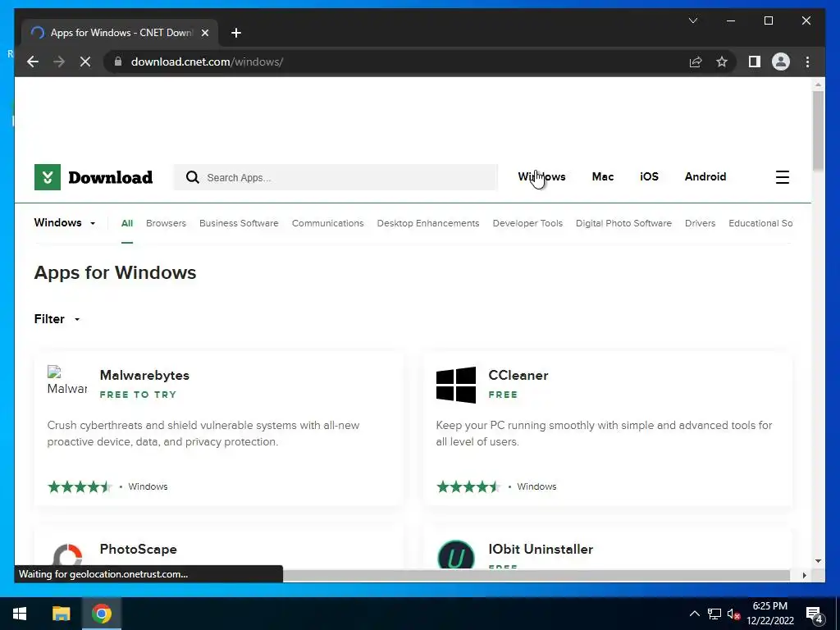This screenshot has width=840, height=630.
Task: Click the CCleaner description text
Action: (605, 433)
